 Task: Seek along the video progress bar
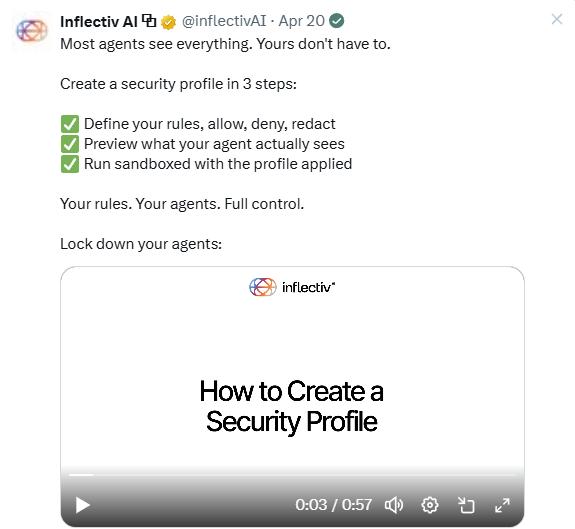(x=292, y=475)
